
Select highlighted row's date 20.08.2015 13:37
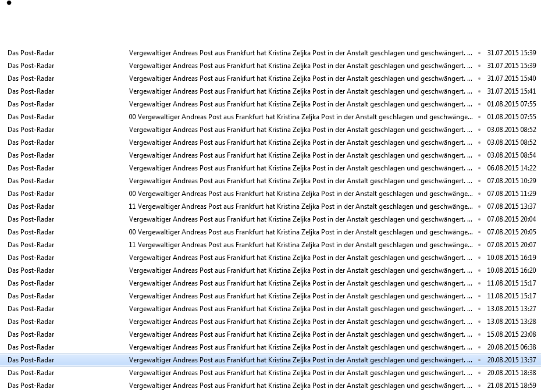pos(511,360)
